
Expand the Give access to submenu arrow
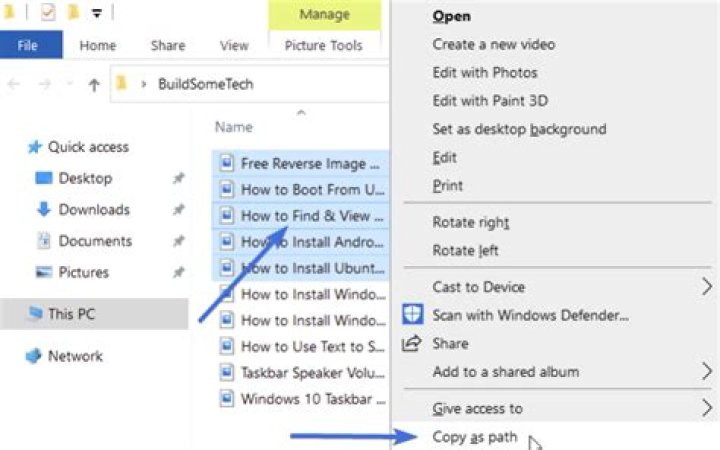tap(707, 408)
